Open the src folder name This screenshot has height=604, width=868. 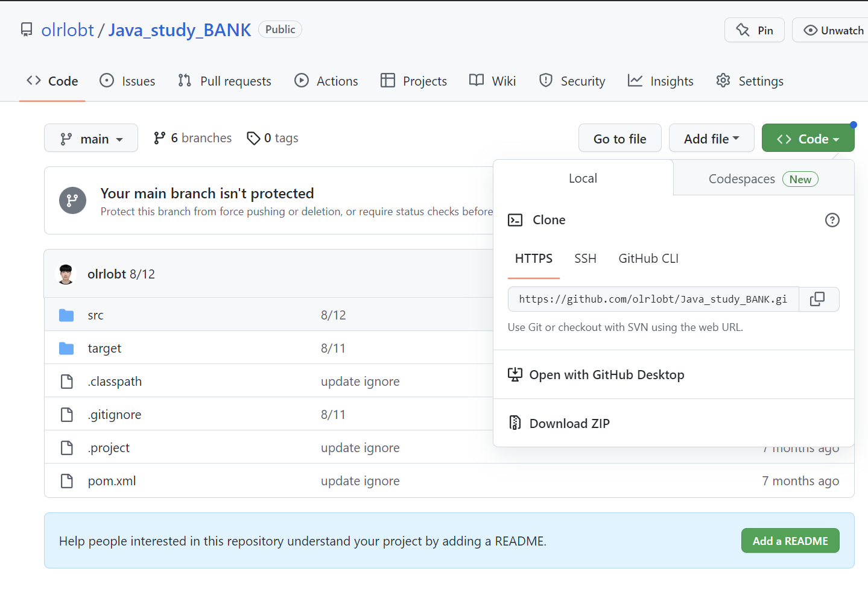95,315
